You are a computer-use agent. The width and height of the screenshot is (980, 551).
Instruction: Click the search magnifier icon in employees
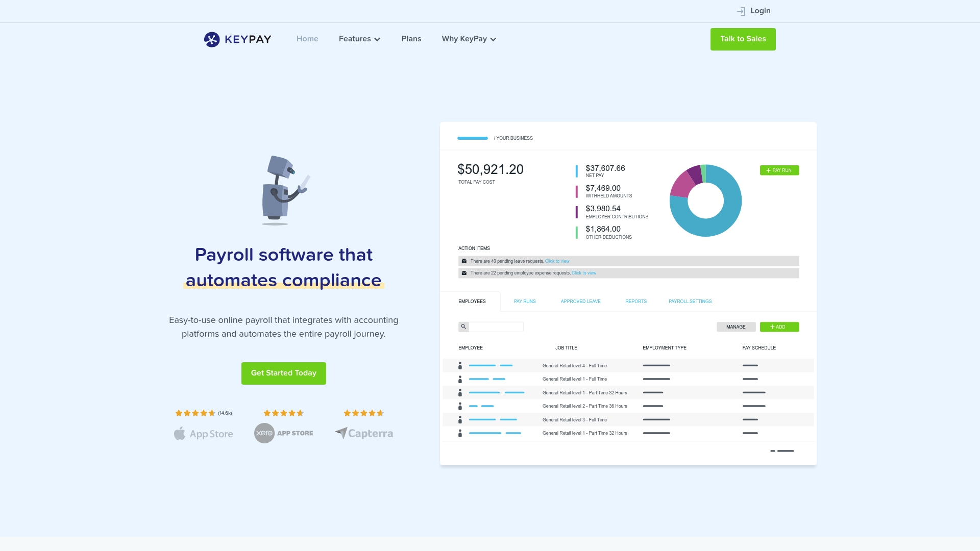point(463,327)
